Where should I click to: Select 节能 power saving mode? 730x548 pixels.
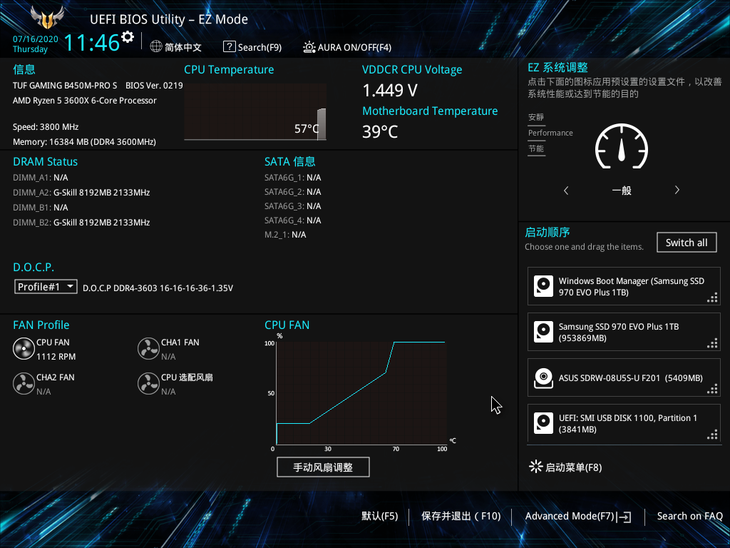click(536, 149)
